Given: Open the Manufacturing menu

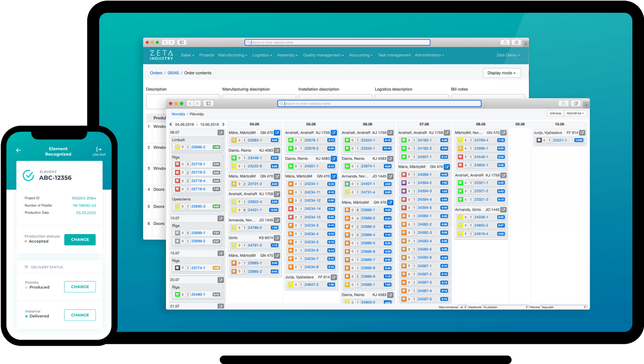Looking at the screenshot, I should 232,55.
